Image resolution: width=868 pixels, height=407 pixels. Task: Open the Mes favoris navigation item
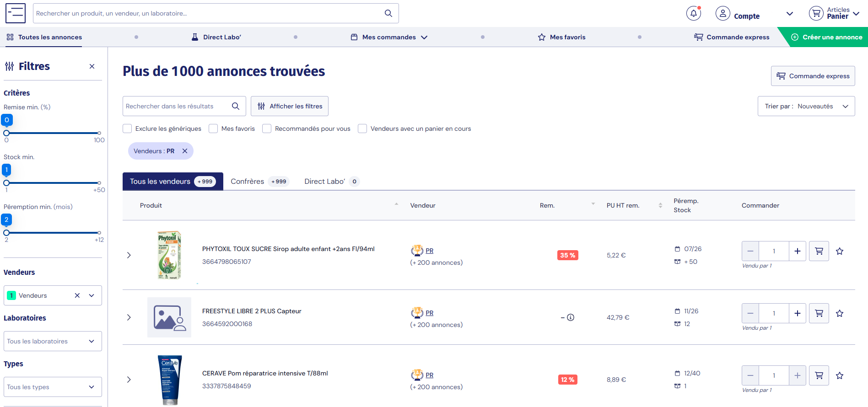pos(561,37)
